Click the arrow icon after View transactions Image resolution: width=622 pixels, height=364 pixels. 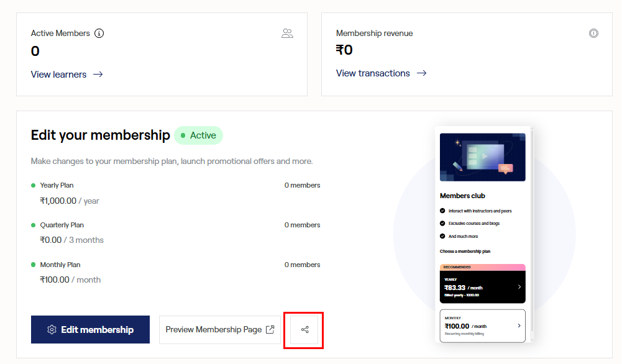421,73
